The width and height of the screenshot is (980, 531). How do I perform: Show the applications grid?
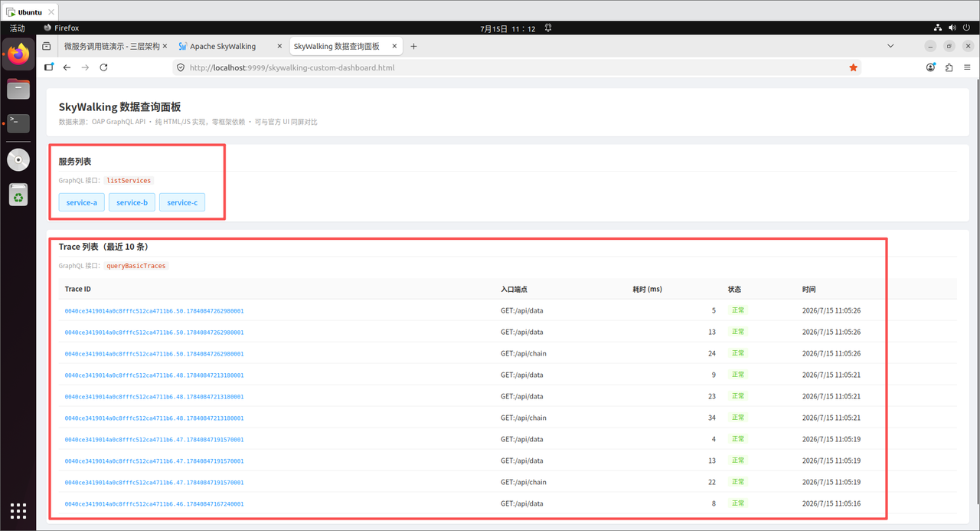(x=18, y=510)
